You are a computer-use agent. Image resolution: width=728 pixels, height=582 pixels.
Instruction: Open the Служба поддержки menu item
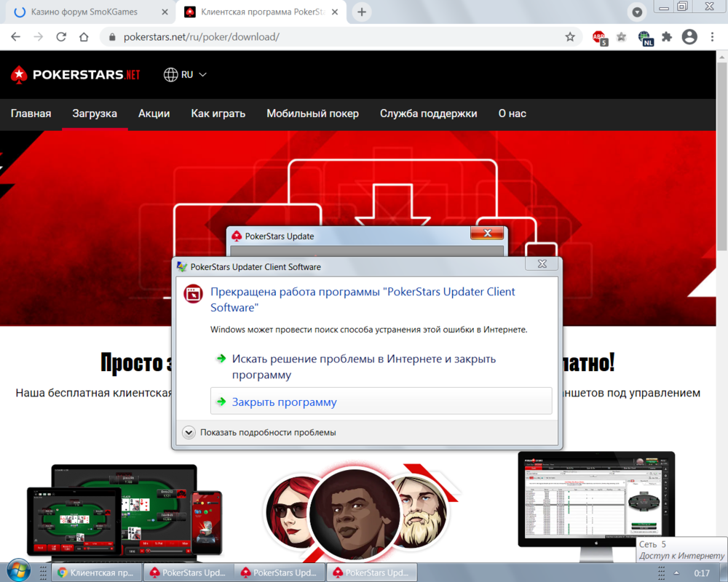429,113
